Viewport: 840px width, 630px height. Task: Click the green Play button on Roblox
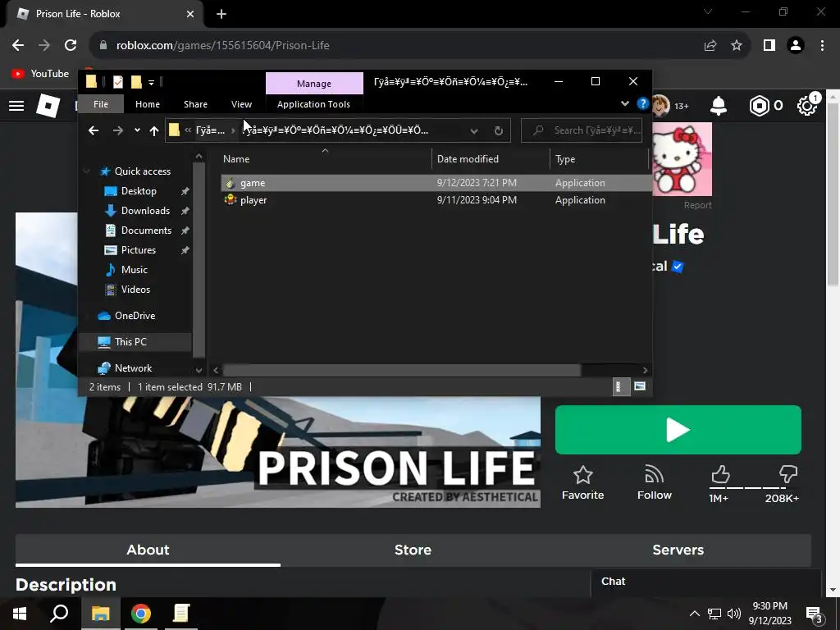click(678, 430)
